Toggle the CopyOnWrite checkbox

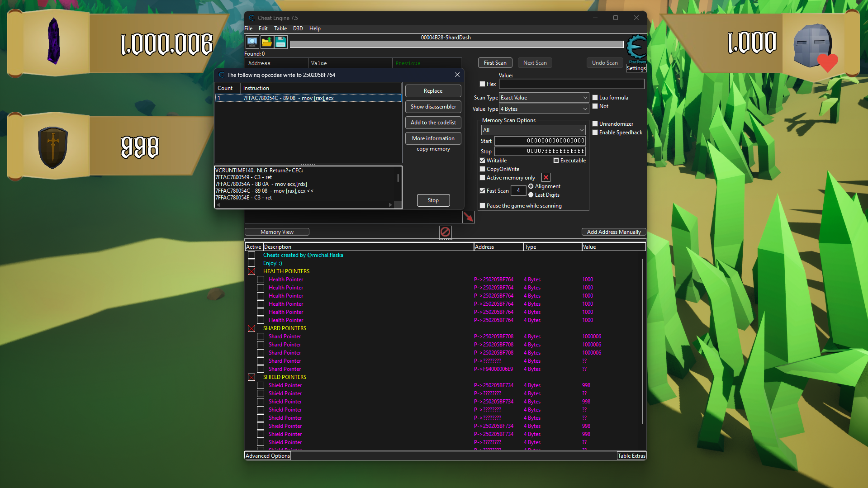482,169
